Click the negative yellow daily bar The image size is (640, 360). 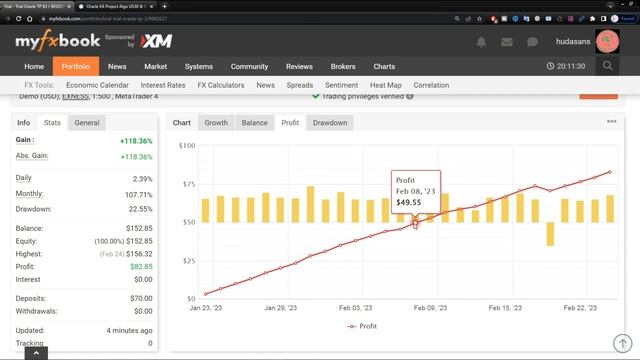coord(550,234)
